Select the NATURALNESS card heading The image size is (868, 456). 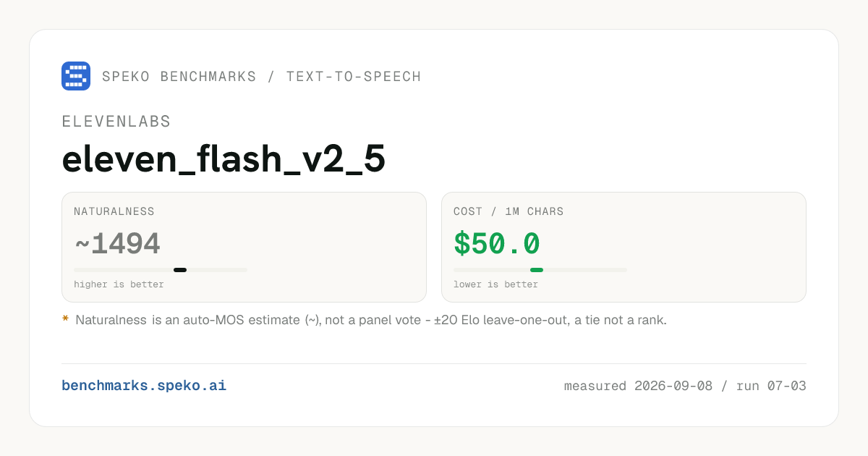point(114,212)
